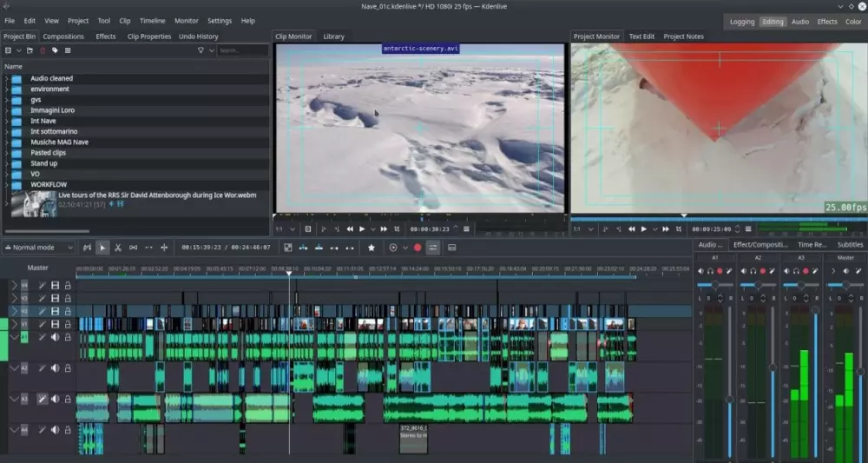868x463 pixels.
Task: Switch to the Logging workspace layout
Action: click(x=742, y=22)
